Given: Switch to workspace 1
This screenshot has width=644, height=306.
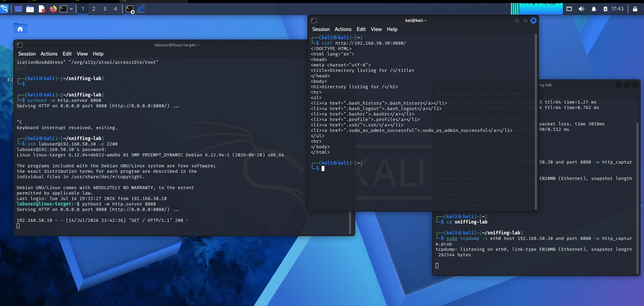Looking at the screenshot, I should click(x=83, y=9).
